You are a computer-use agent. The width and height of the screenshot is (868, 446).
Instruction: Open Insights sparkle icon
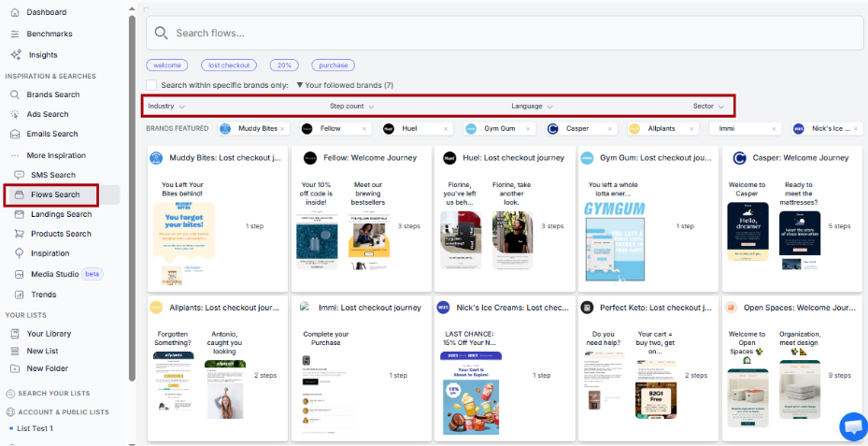[x=16, y=55]
